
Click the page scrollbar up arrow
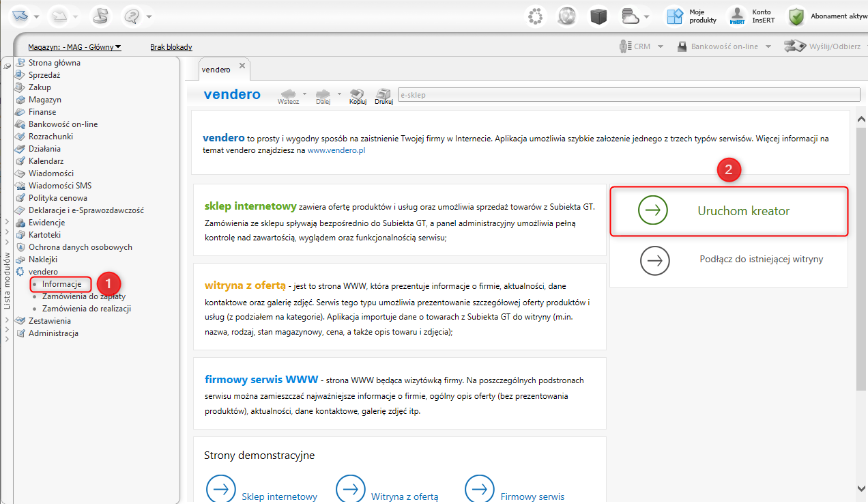pyautogui.click(x=860, y=119)
